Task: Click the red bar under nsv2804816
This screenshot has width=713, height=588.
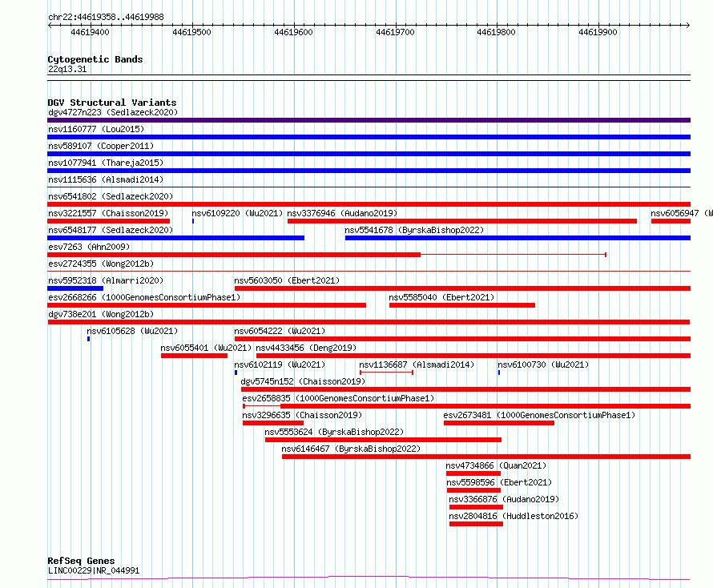Action: [476, 524]
